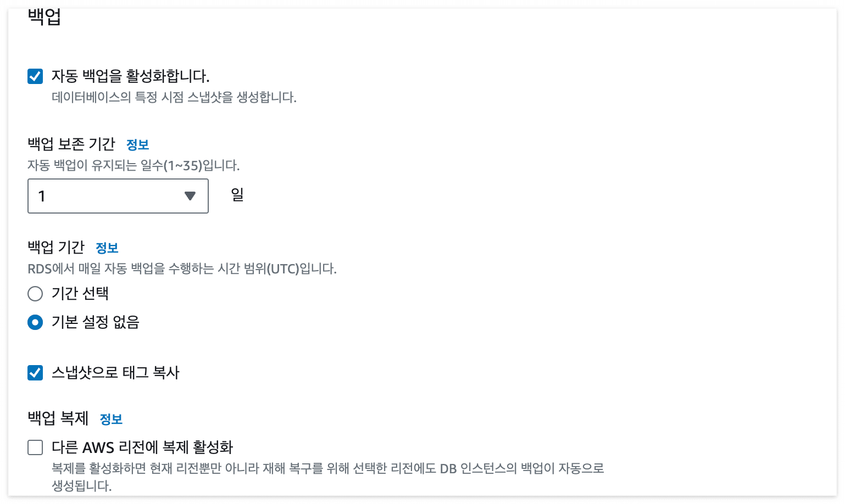
Task: Expand the selector showing retention value "1"
Action: (118, 196)
